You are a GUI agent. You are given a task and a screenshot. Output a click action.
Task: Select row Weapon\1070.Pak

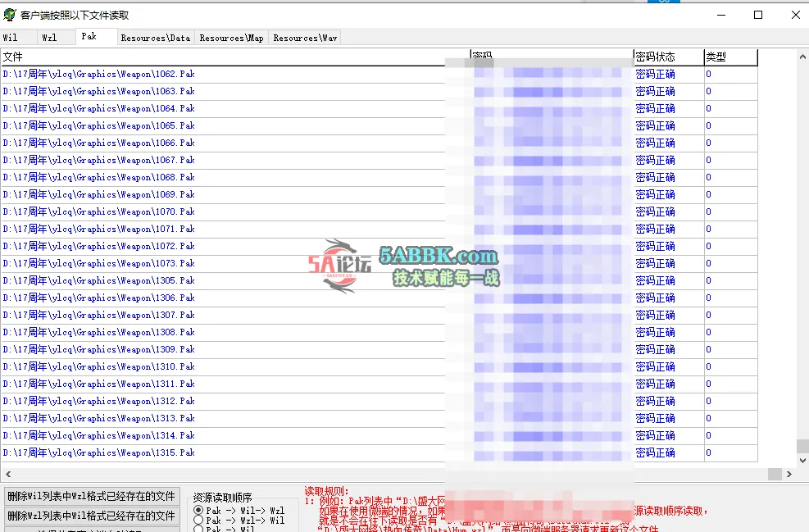coord(380,212)
